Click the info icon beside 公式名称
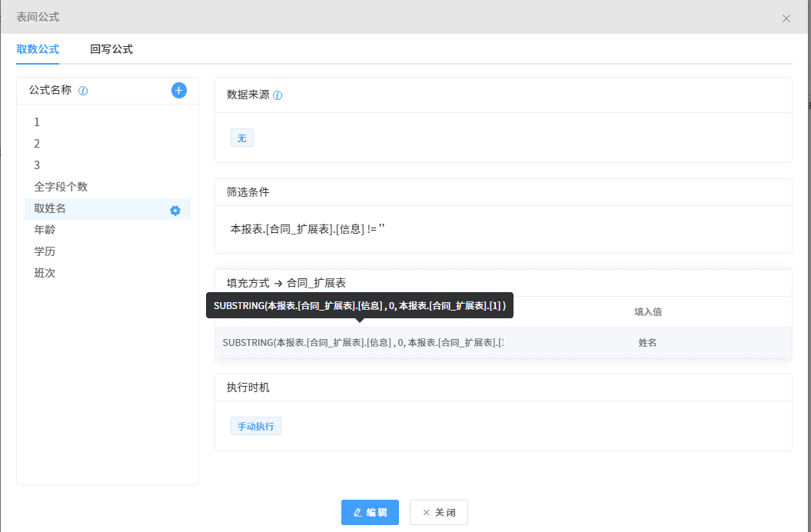Screen dimensions: 811x532 [x=83, y=91]
